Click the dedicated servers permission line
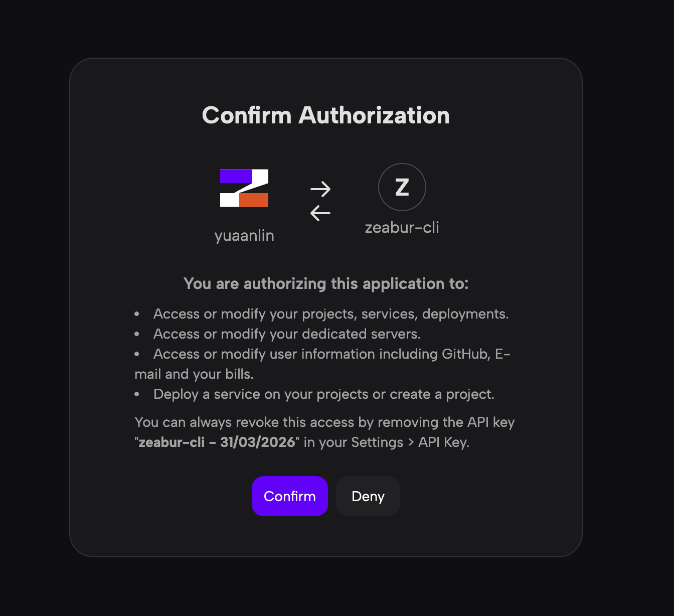674x616 pixels. pyautogui.click(x=287, y=334)
